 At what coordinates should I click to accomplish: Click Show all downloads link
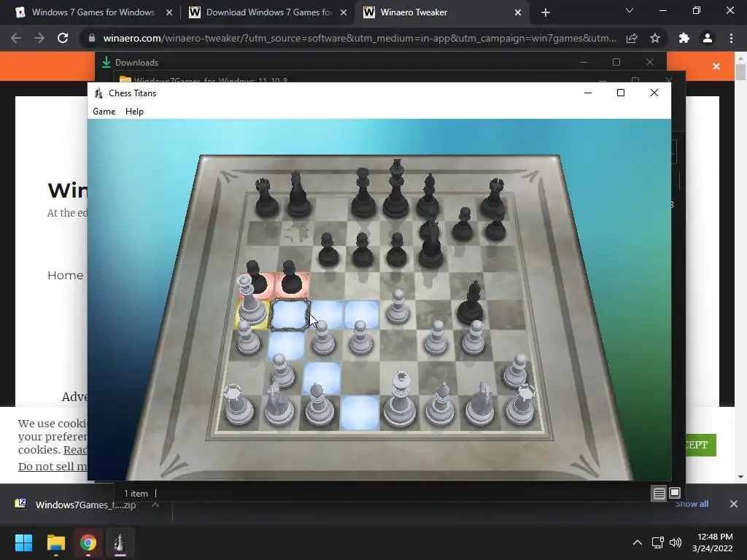point(692,504)
